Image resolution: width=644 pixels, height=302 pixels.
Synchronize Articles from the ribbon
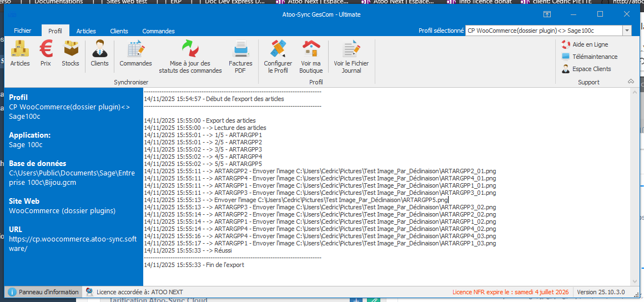tap(20, 53)
